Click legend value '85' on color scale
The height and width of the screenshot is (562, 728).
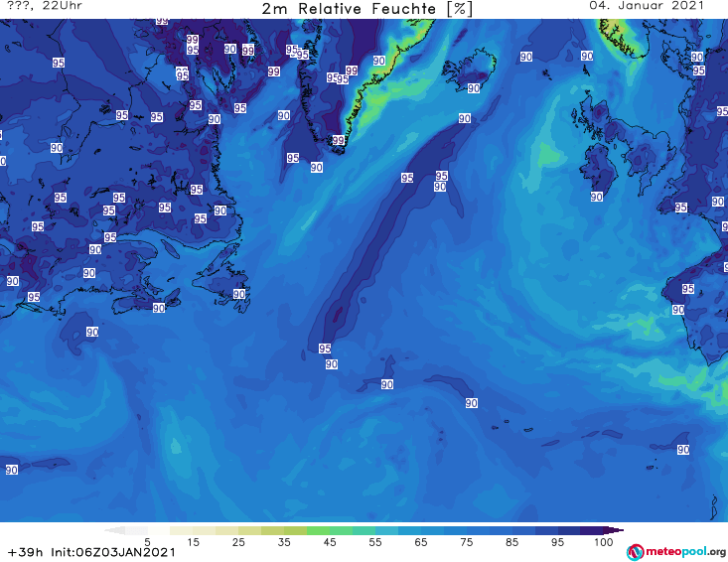tap(511, 542)
